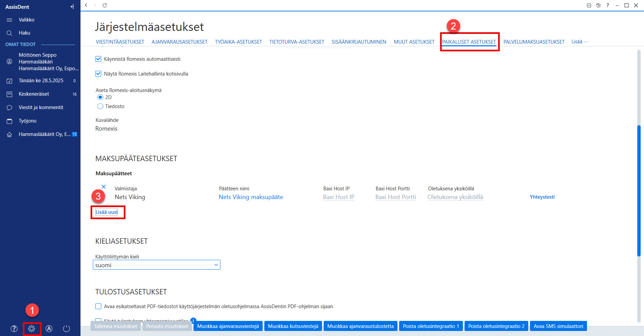
Task: Click the circled A icon in sidebar
Action: point(49,329)
